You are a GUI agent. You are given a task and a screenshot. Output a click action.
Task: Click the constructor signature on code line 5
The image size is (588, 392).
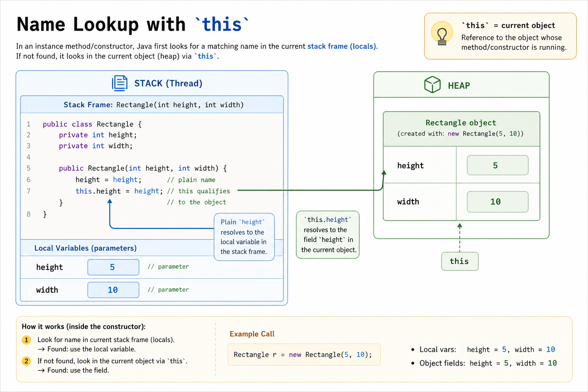pyautogui.click(x=143, y=168)
